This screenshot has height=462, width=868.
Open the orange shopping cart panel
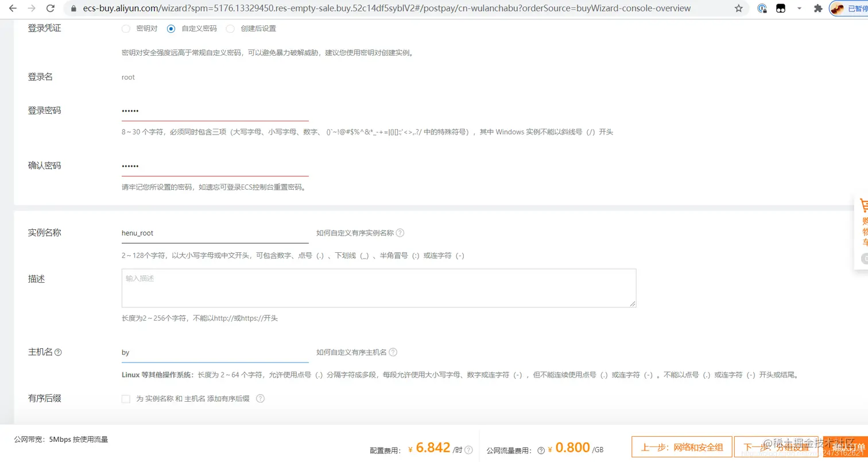pyautogui.click(x=862, y=230)
